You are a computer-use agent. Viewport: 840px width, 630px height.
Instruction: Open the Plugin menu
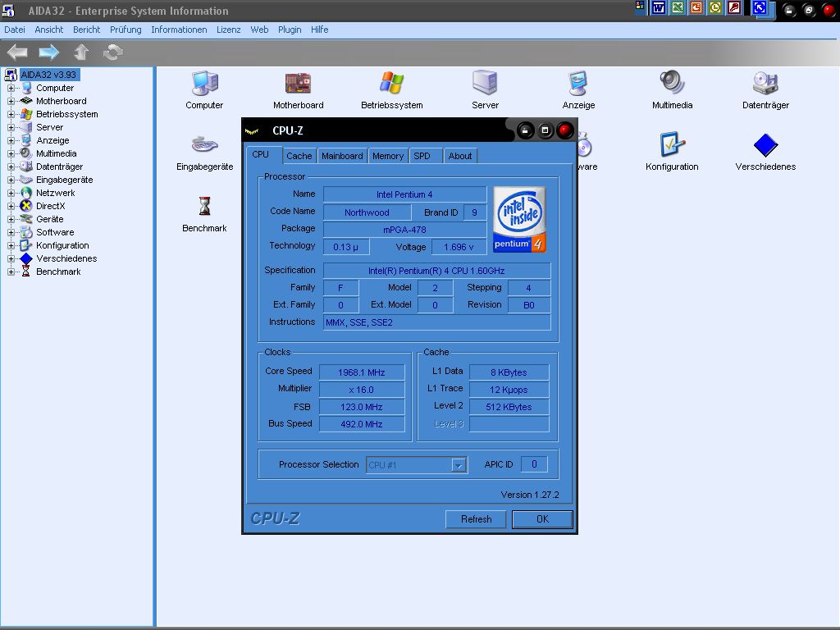pyautogui.click(x=290, y=30)
